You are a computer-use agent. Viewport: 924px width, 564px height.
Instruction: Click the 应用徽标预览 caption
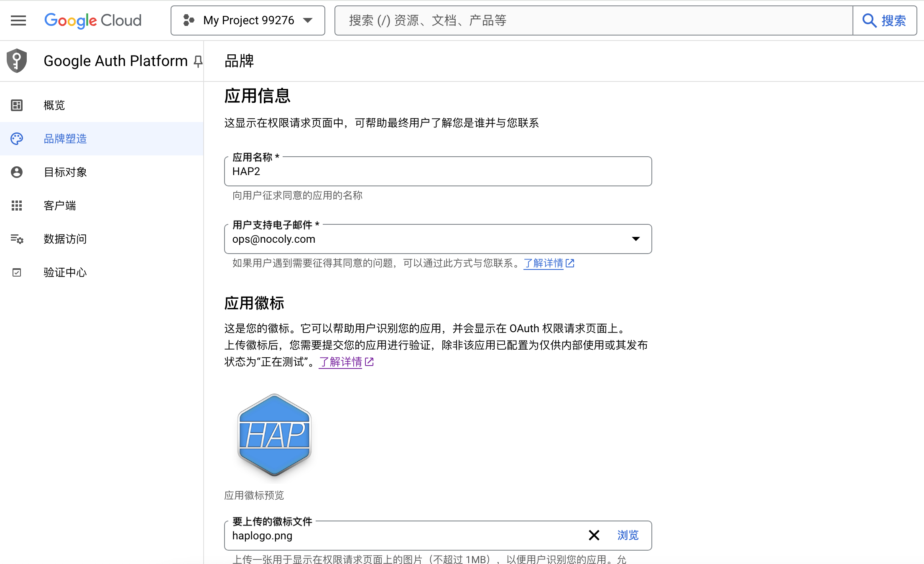[254, 495]
